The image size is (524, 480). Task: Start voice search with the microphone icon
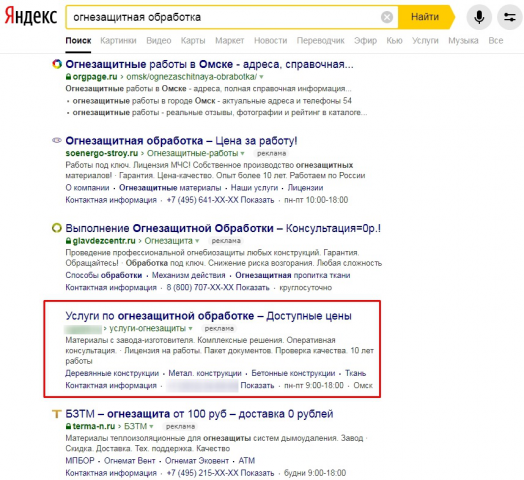(479, 17)
